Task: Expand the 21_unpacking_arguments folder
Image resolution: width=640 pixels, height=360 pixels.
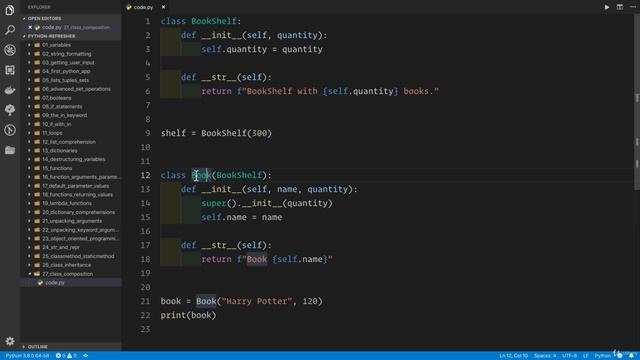Action: click(72, 221)
